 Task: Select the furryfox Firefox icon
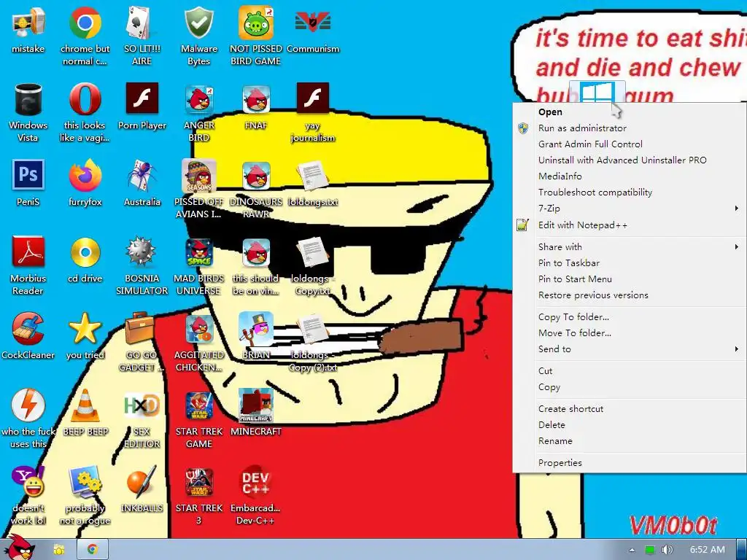pyautogui.click(x=85, y=175)
